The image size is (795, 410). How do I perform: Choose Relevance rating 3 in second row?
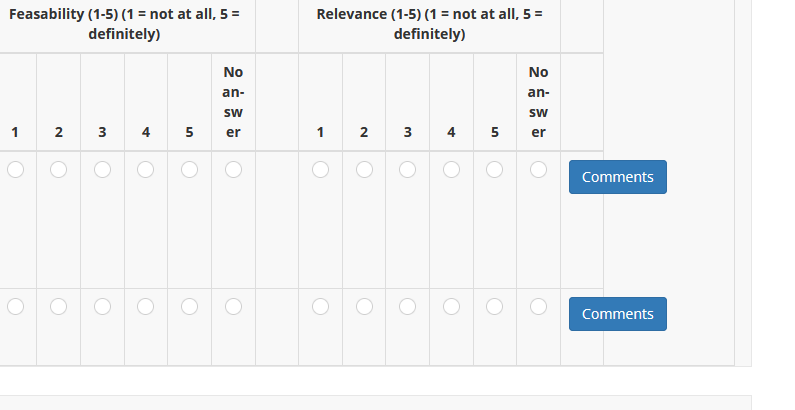point(407,307)
